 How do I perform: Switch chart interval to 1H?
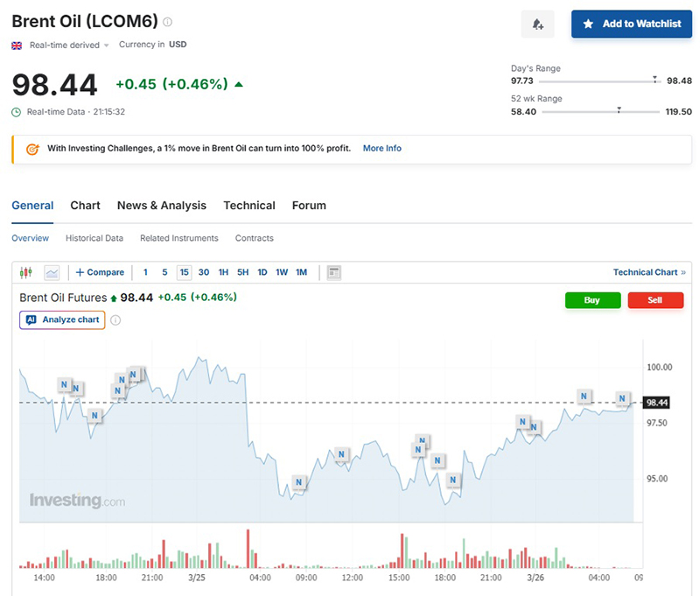coord(223,272)
